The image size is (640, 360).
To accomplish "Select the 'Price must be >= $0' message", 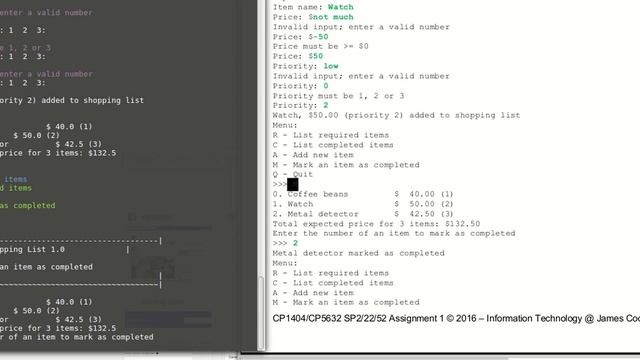I will [320, 46].
